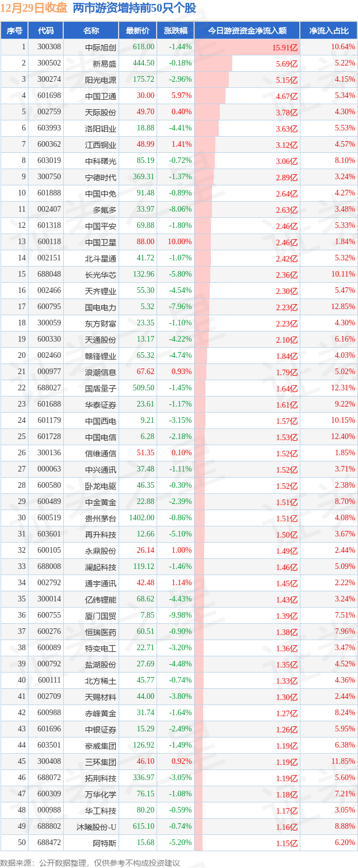Image resolution: width=358 pixels, height=868 pixels.
Task: Click the 今日游资资金净流入额 column header
Action: coord(247,30)
